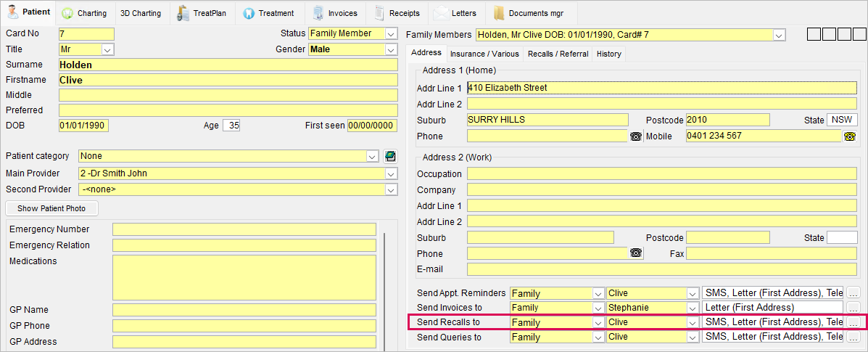Switch to Insurance / Various tab
This screenshot has width=868, height=352.
click(x=484, y=54)
